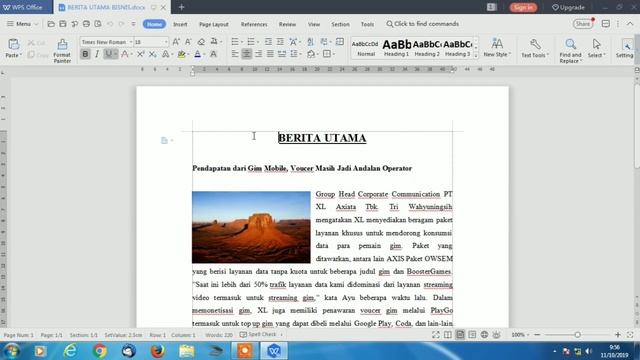Toggle Reading layout view in status bar
Viewport: 640px width, 360px height.
pos(448,335)
